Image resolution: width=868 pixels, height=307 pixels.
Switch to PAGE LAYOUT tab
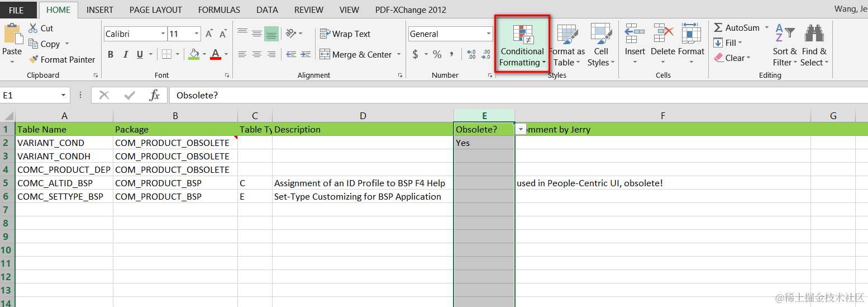pos(156,10)
